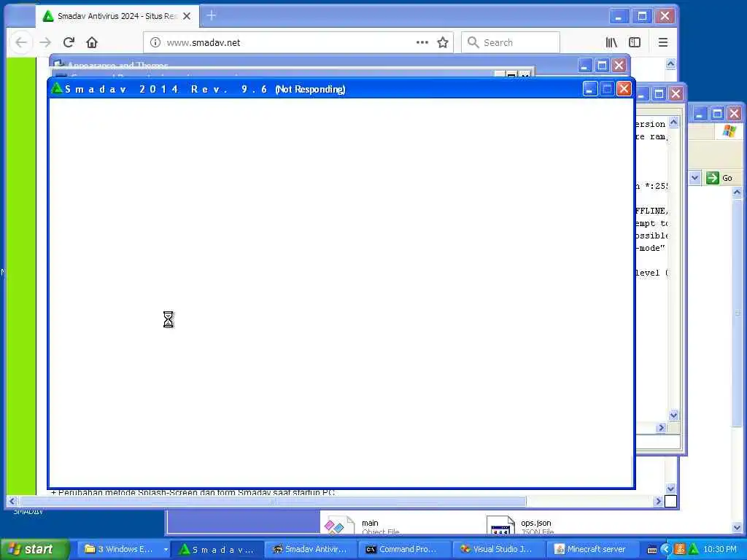Minimize the Appearance and Themes window
The width and height of the screenshot is (747, 560).
(585, 65)
